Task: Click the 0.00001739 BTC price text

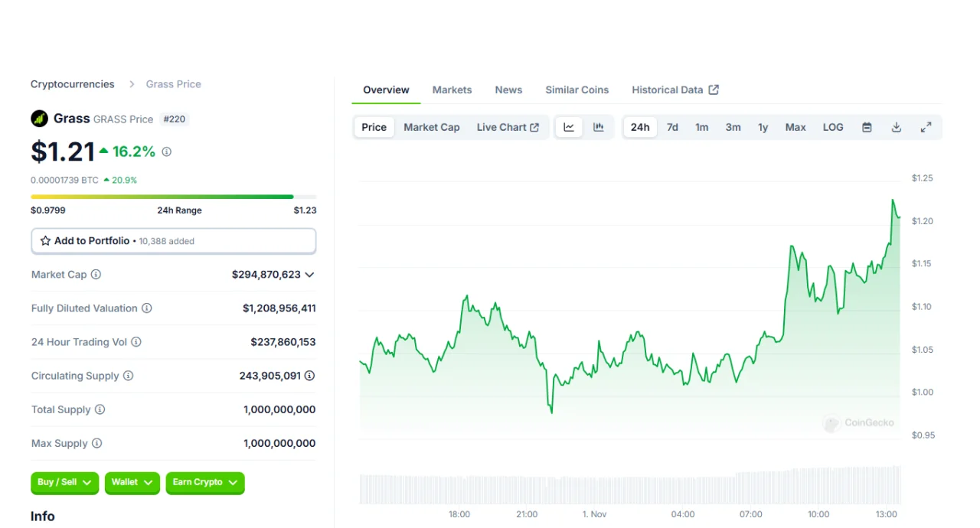Action: pos(64,180)
